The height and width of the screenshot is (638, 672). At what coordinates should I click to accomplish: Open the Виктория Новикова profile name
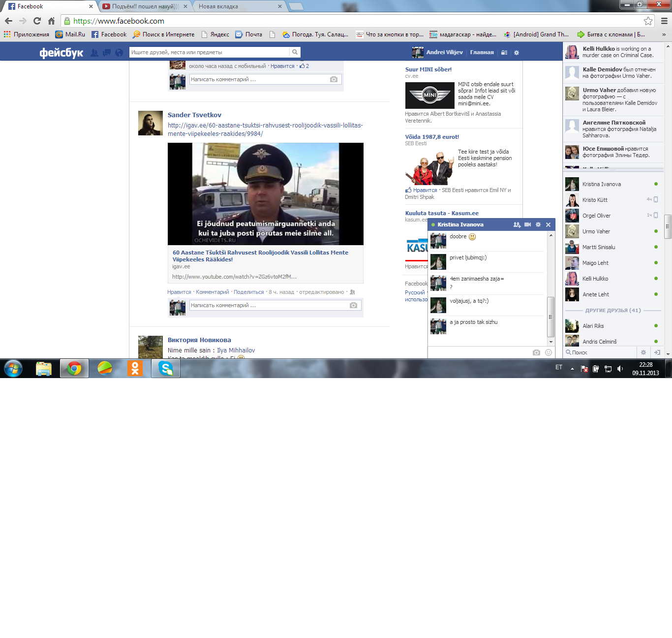199,340
